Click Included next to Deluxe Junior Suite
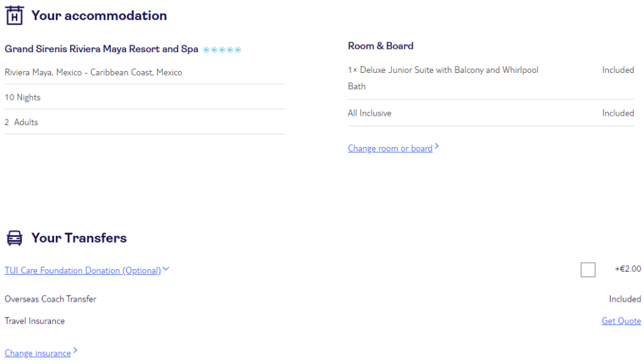The height and width of the screenshot is (364, 644). (x=618, y=70)
